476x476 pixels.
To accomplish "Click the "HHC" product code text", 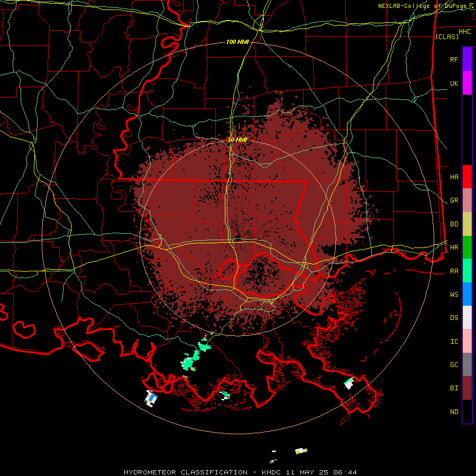I will [464, 32].
